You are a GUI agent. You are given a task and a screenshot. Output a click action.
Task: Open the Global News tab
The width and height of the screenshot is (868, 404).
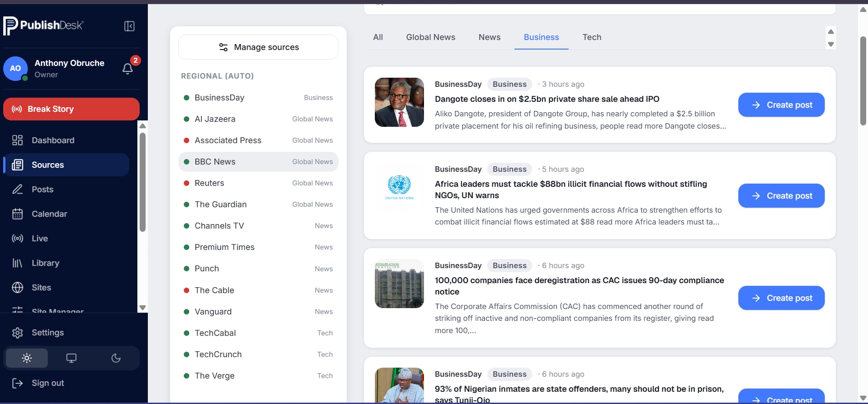coord(431,37)
